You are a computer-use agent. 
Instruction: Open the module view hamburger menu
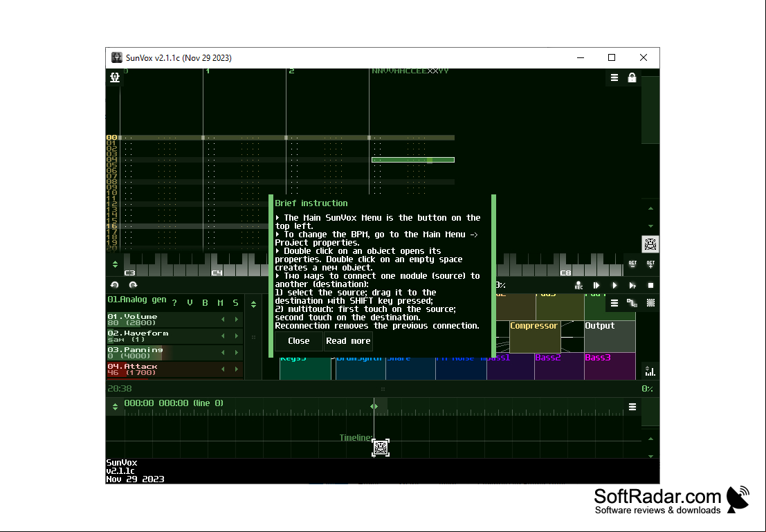(x=614, y=303)
